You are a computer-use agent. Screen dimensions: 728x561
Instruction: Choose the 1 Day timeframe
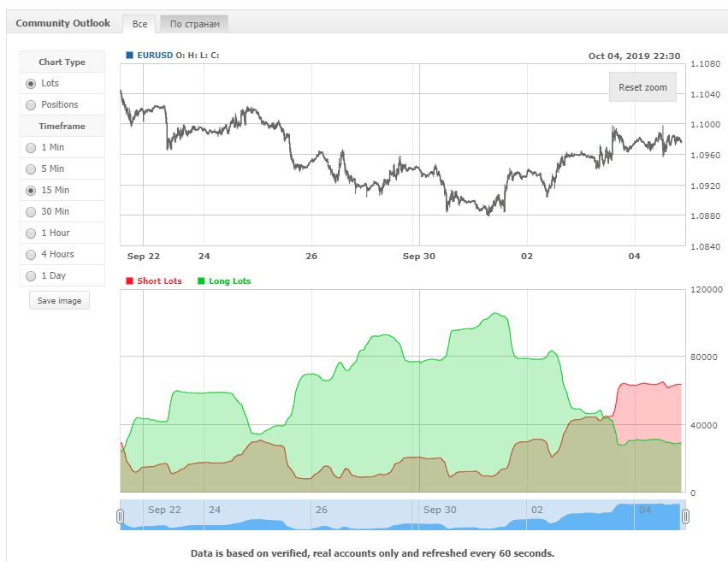(x=31, y=275)
